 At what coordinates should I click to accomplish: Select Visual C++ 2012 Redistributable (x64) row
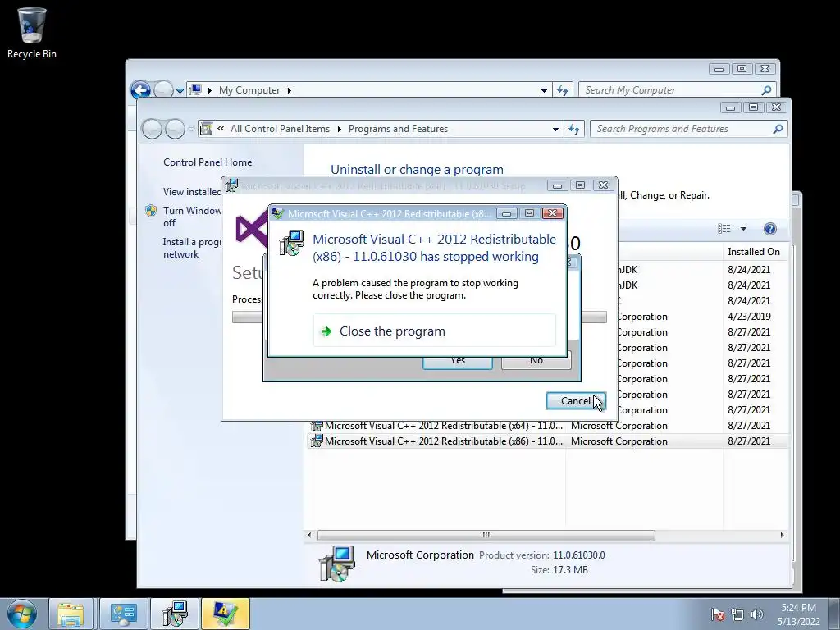coord(547,426)
